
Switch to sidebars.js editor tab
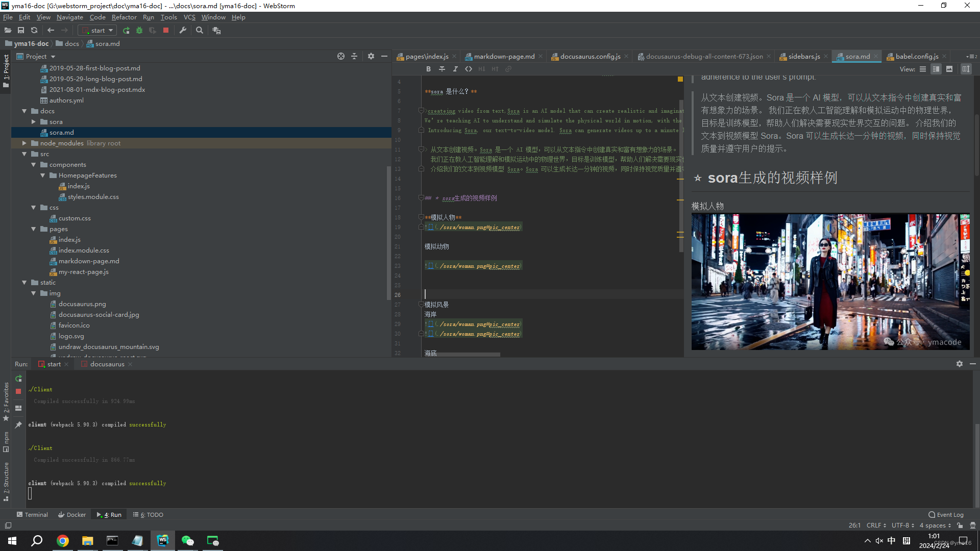point(804,57)
